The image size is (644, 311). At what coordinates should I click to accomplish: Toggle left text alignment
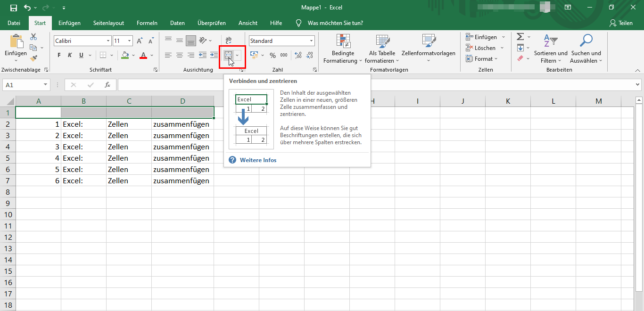(168, 55)
